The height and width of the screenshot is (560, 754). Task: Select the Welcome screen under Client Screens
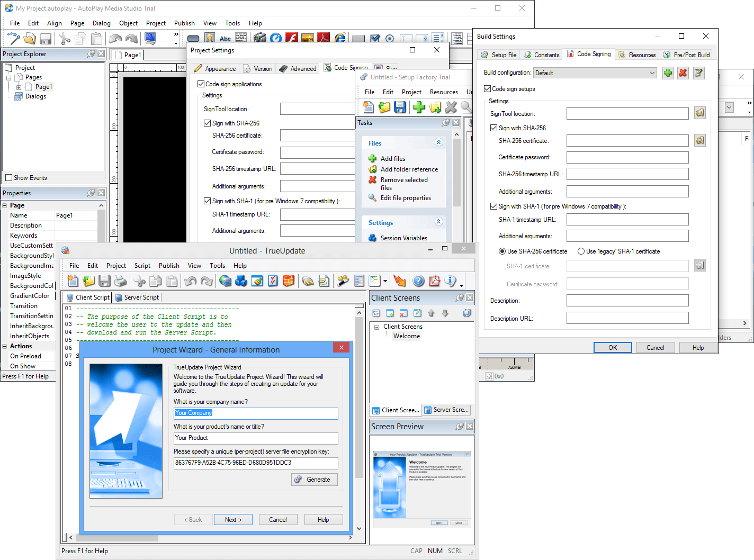[406, 336]
